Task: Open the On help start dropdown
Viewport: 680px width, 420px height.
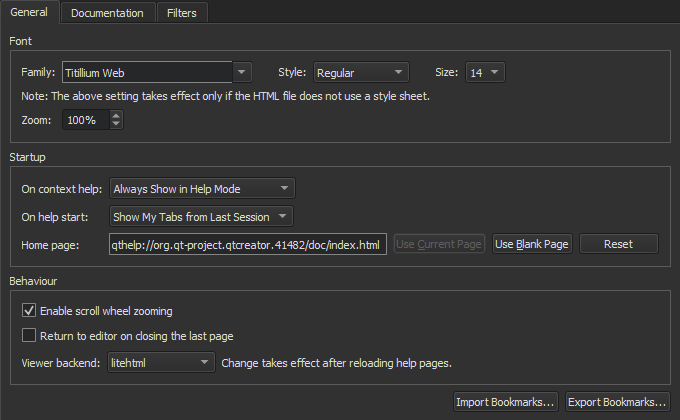Action: (x=202, y=216)
